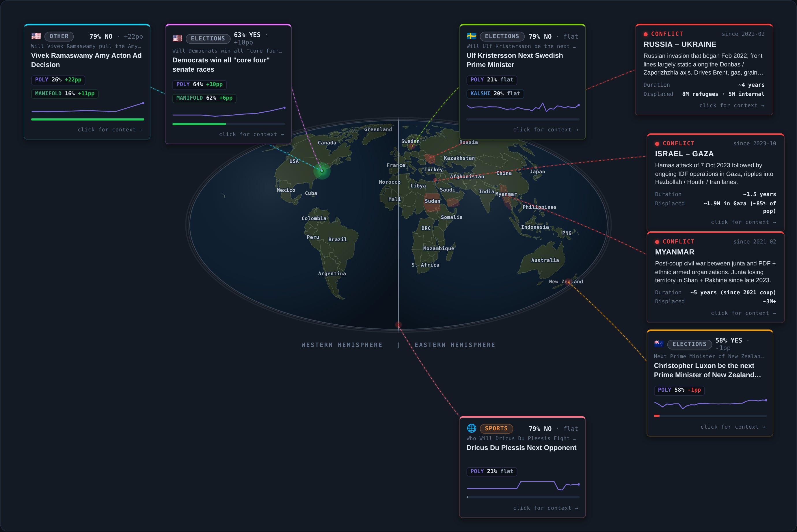Viewport: 797px width, 532px height.
Task: Click ELECTIONS tag on Democrats senate card
Action: tap(208, 39)
